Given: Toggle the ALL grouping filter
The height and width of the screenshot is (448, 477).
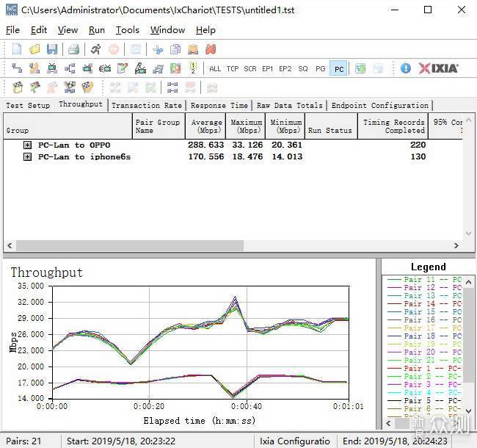Looking at the screenshot, I should click(x=215, y=69).
